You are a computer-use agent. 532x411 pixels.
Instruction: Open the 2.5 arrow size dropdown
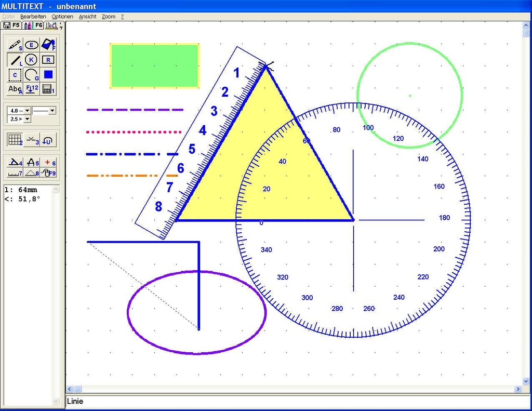[x=28, y=119]
